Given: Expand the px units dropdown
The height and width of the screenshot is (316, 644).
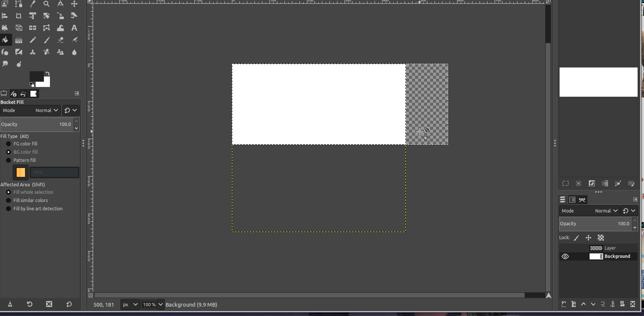Looking at the screenshot, I should click(130, 305).
